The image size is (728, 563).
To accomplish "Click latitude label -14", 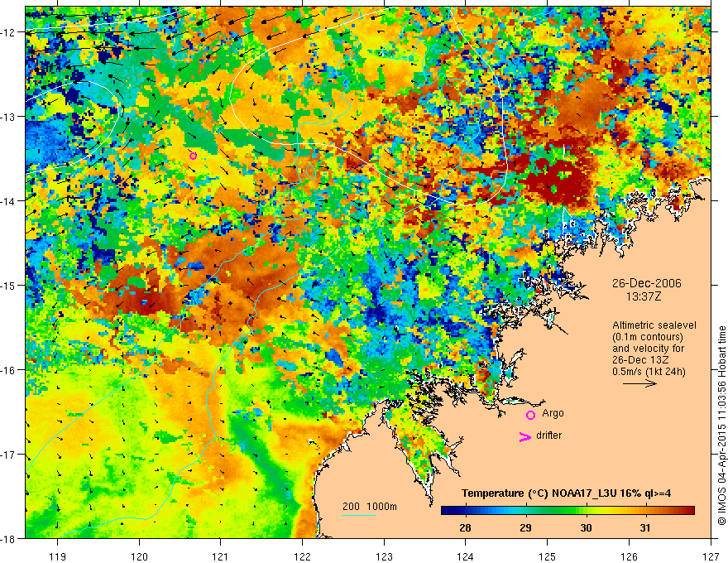I will [10, 200].
